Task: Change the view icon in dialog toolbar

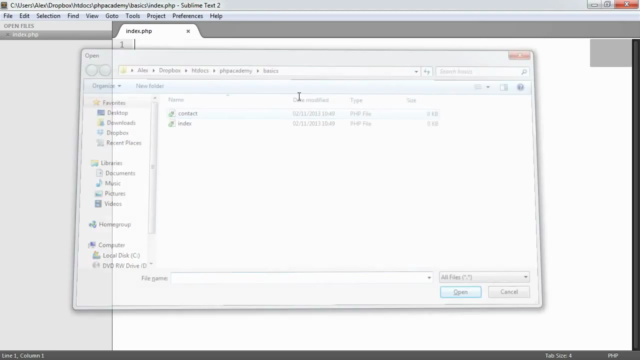Action: click(478, 87)
